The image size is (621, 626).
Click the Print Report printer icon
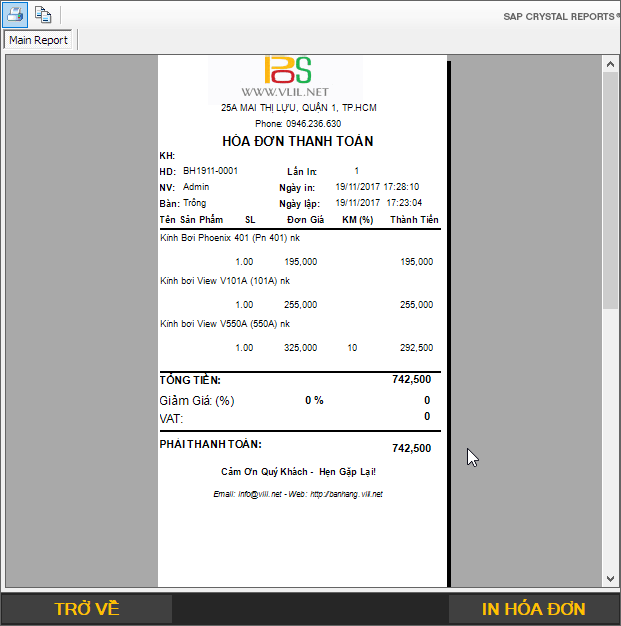click(x=16, y=14)
